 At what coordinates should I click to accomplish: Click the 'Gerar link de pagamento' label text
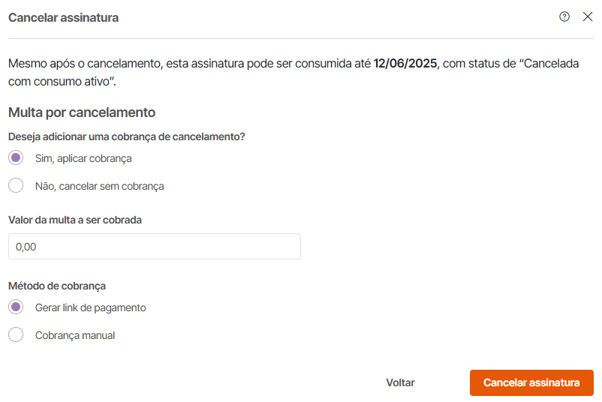tap(90, 308)
